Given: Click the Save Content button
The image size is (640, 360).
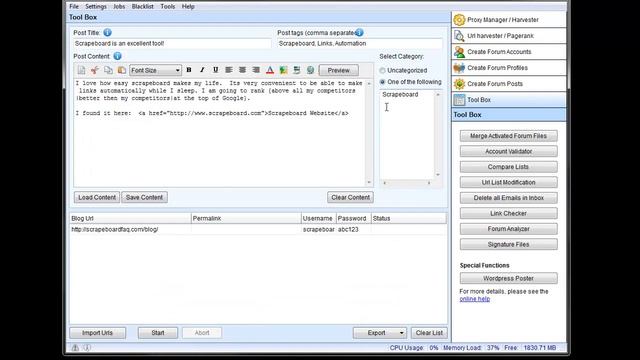Looking at the screenshot, I should point(144,197).
